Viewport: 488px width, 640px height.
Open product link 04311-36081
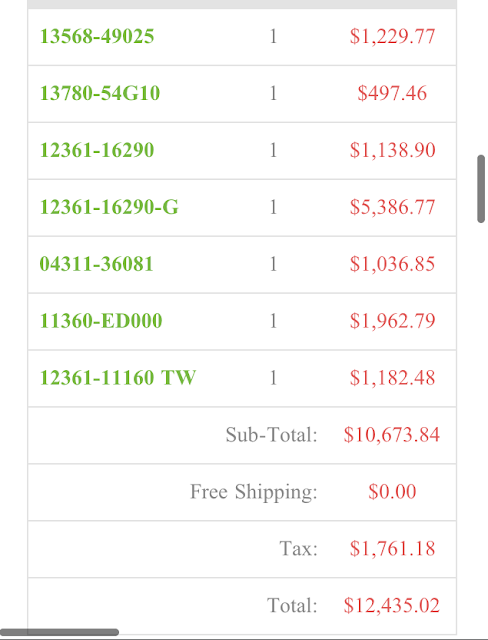click(x=96, y=264)
